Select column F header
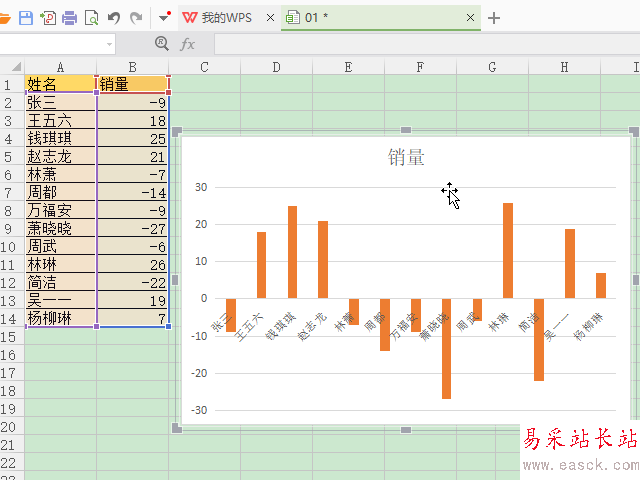Screen dimensions: 640x480 (x=420, y=67)
